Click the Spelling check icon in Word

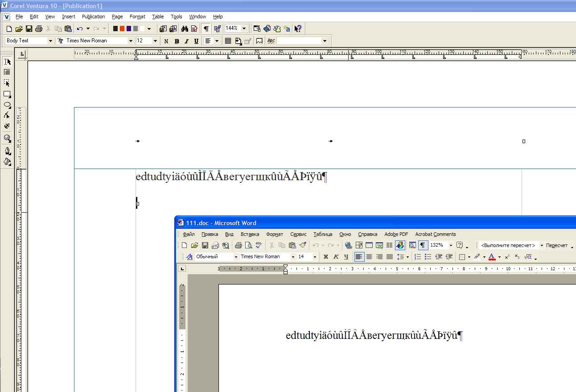point(259,245)
